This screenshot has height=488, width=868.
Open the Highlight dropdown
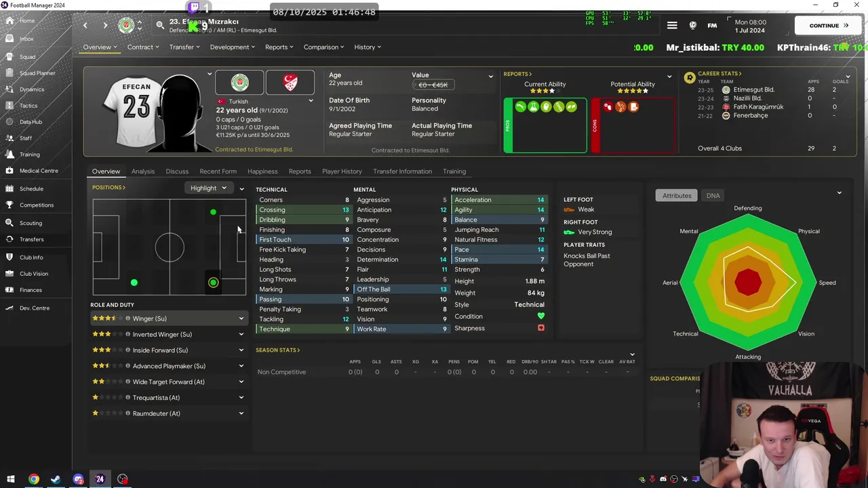coord(208,188)
